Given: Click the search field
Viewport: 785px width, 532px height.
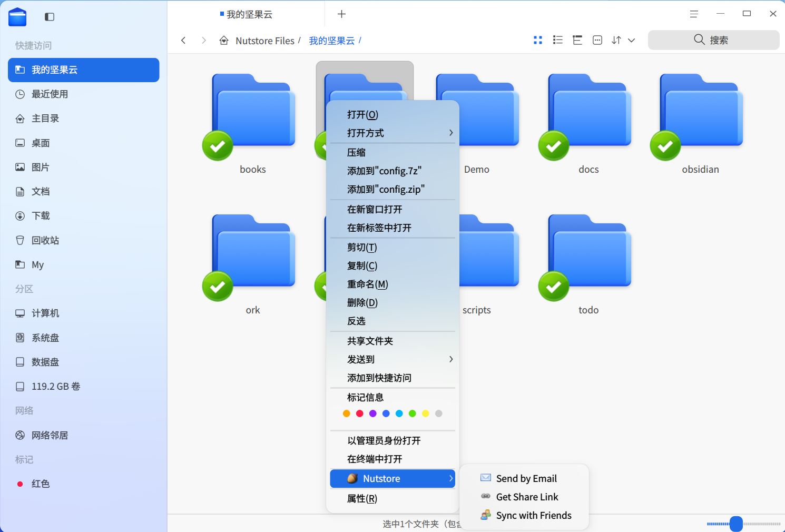Looking at the screenshot, I should 713,40.
